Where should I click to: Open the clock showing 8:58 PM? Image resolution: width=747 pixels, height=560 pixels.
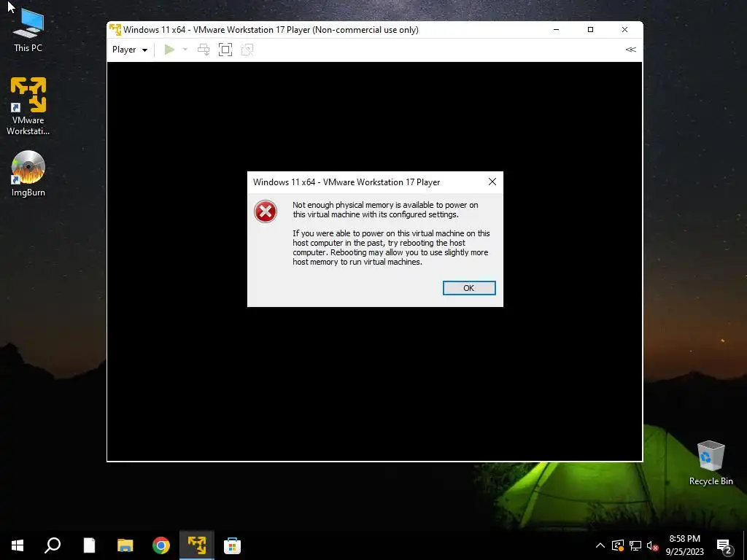click(684, 545)
